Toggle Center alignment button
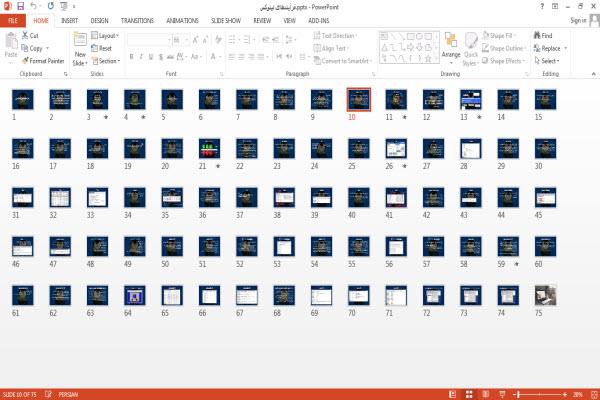The image size is (600, 400). [x=241, y=57]
